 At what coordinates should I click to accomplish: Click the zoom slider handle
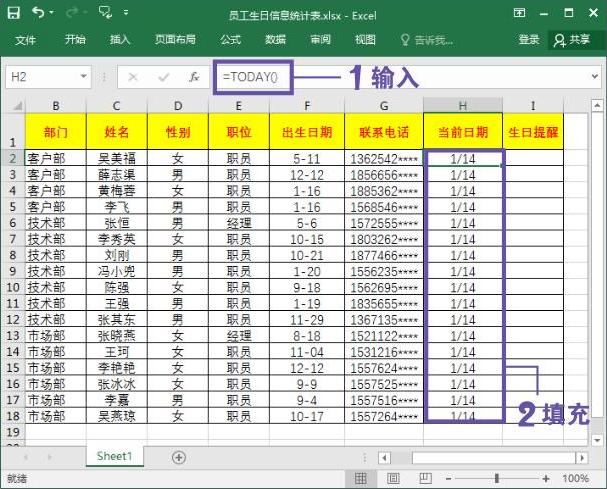click(497, 479)
